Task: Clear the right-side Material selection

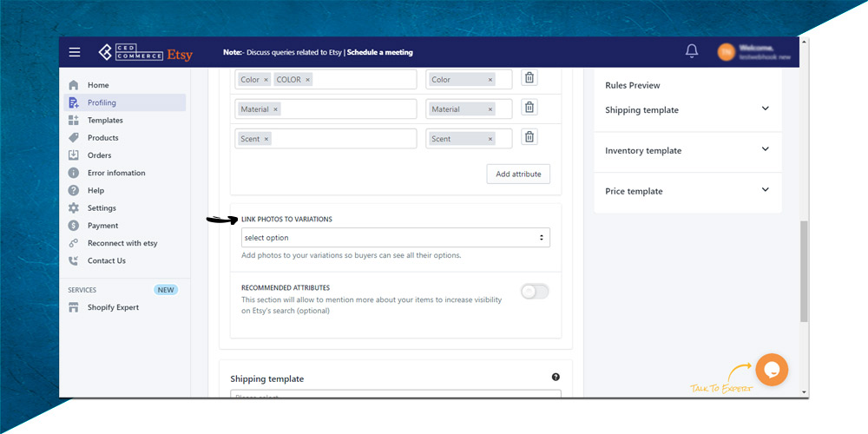Action: point(490,109)
